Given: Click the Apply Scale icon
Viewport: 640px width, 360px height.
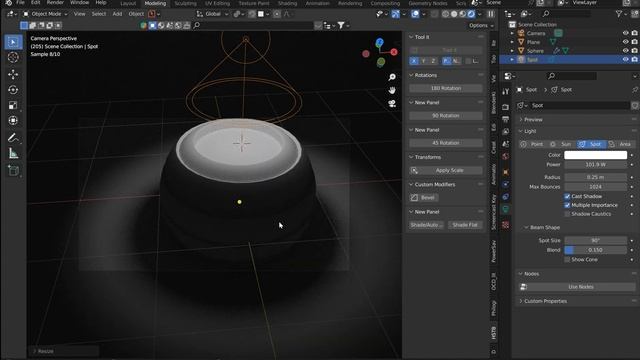Looking at the screenshot, I should tap(414, 170).
